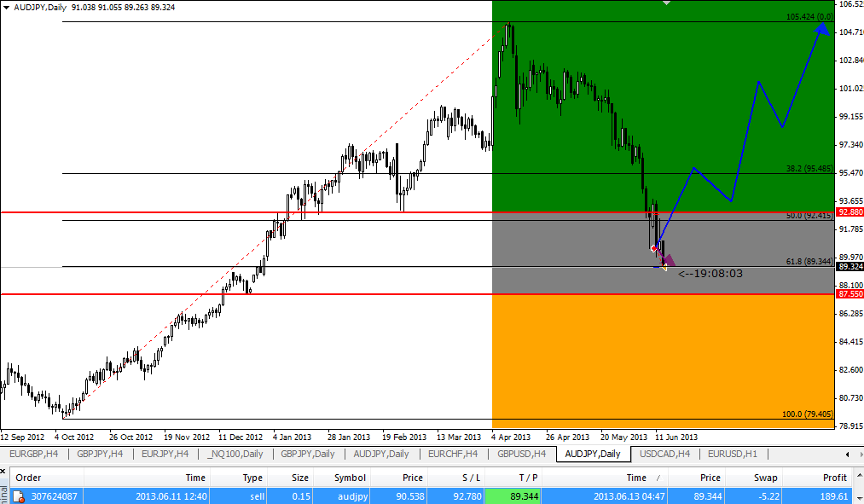Click the Order column header
This screenshot has height=504, width=864.
pos(28,478)
